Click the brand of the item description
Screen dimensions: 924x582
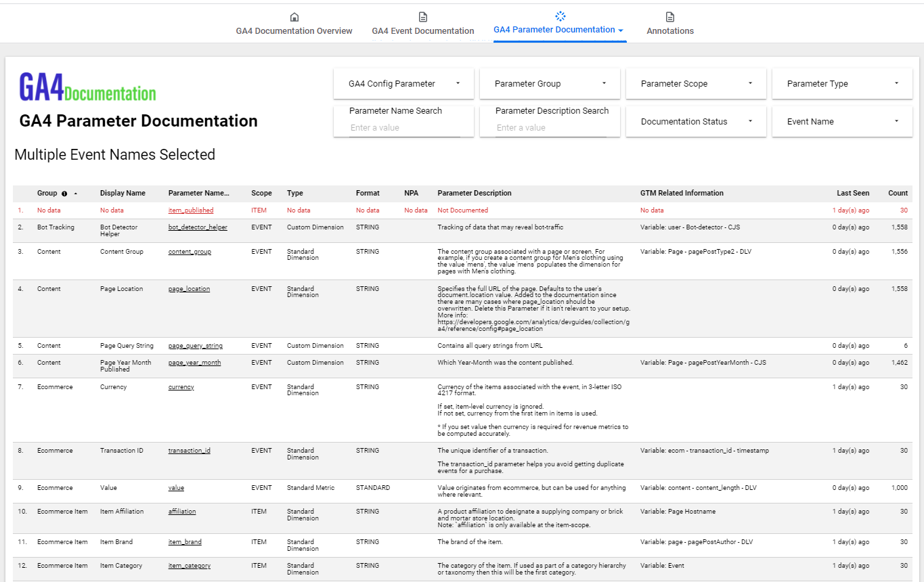click(x=468, y=542)
